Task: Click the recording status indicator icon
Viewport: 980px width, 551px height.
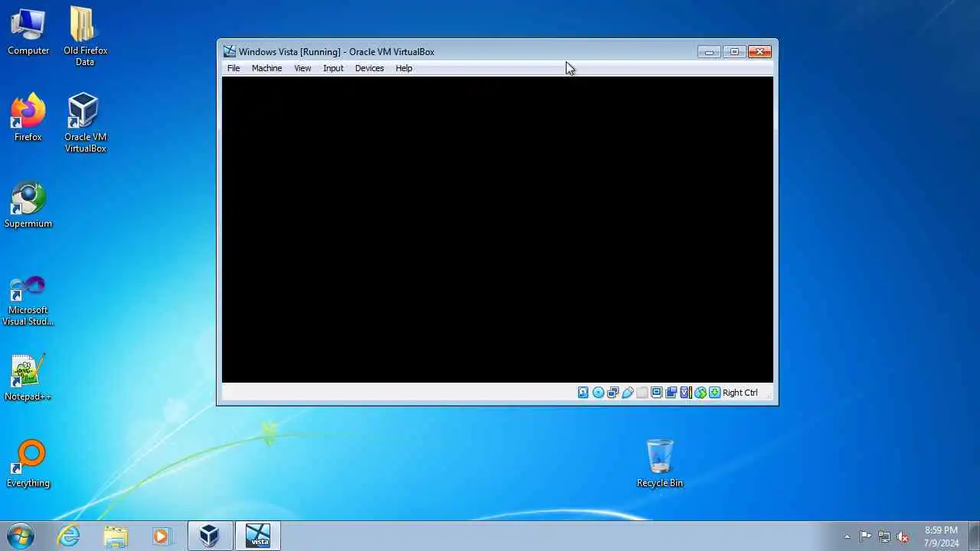Action: click(x=671, y=393)
